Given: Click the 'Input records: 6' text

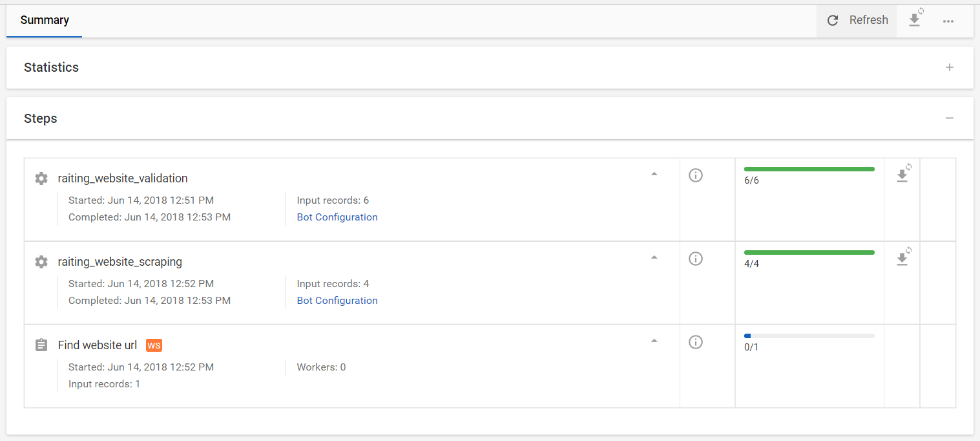Looking at the screenshot, I should [333, 200].
